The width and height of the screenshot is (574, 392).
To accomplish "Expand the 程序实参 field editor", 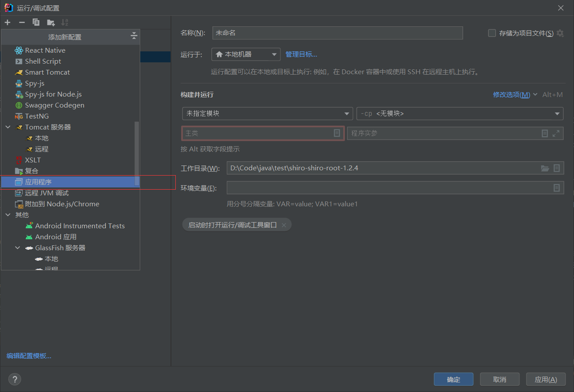I will [x=556, y=133].
